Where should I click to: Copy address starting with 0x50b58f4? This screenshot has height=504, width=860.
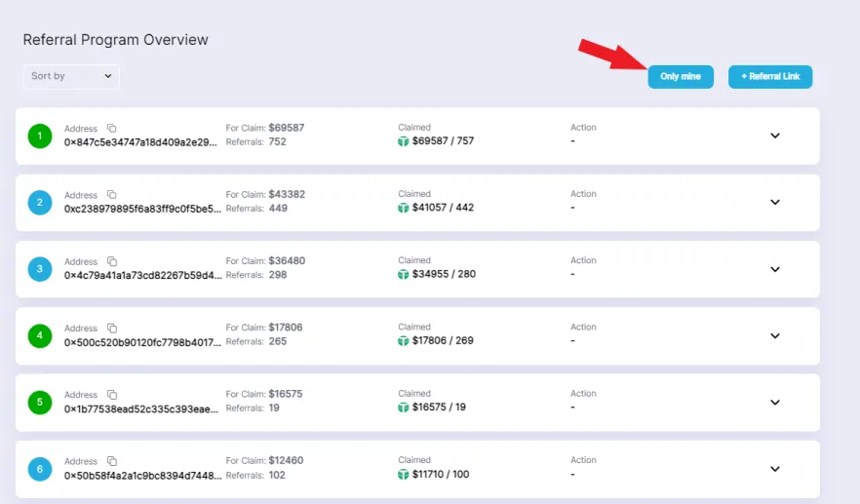(x=112, y=461)
